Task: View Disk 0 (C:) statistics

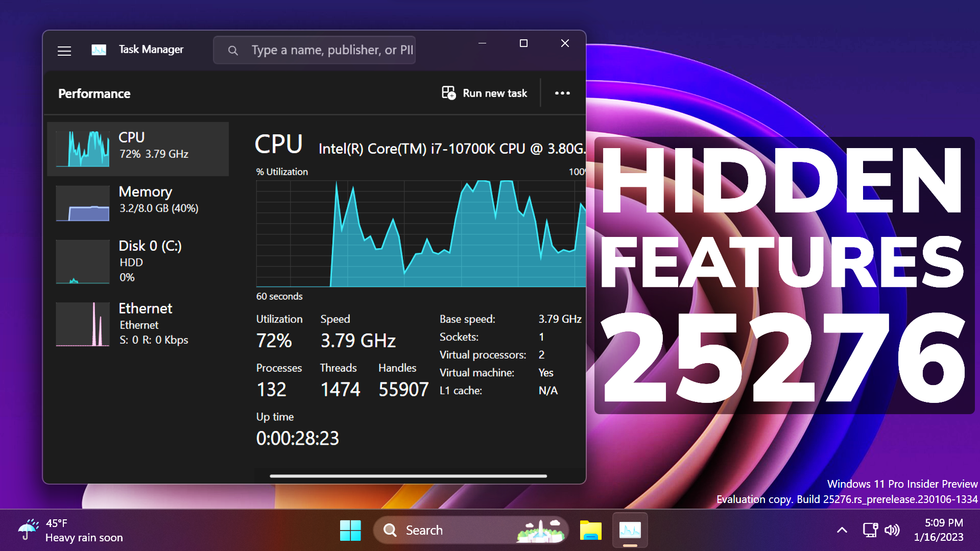Action: (x=138, y=261)
